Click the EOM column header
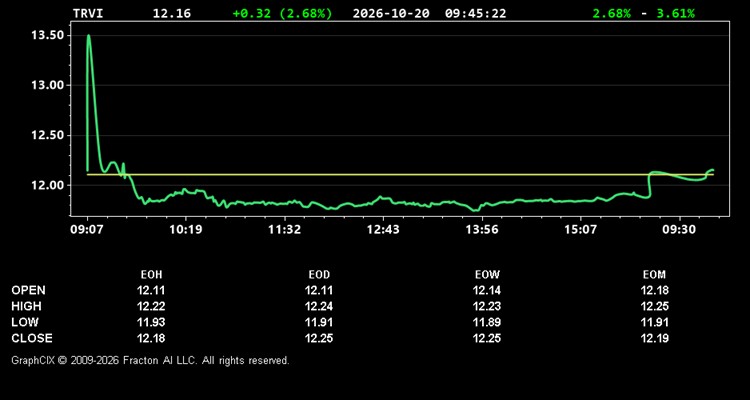Viewport: 750px width, 400px height. pos(654,275)
